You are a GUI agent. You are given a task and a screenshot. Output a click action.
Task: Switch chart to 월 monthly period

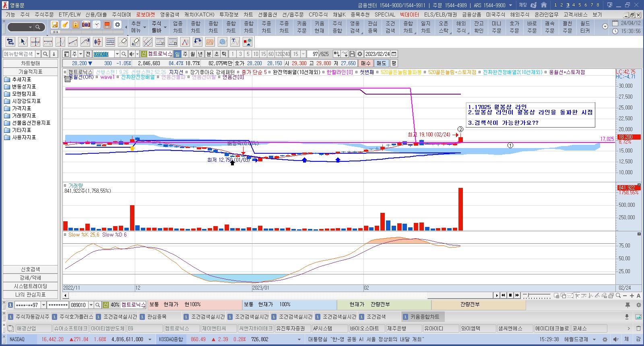pyautogui.click(x=193, y=54)
